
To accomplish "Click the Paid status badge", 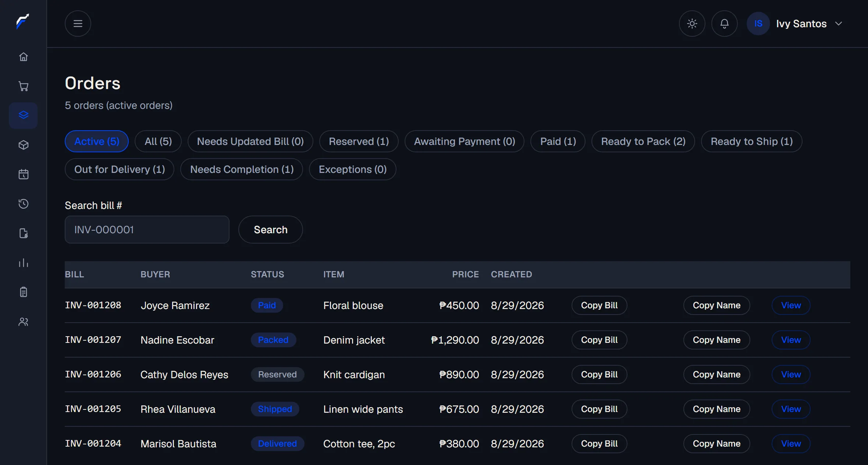I will (267, 305).
